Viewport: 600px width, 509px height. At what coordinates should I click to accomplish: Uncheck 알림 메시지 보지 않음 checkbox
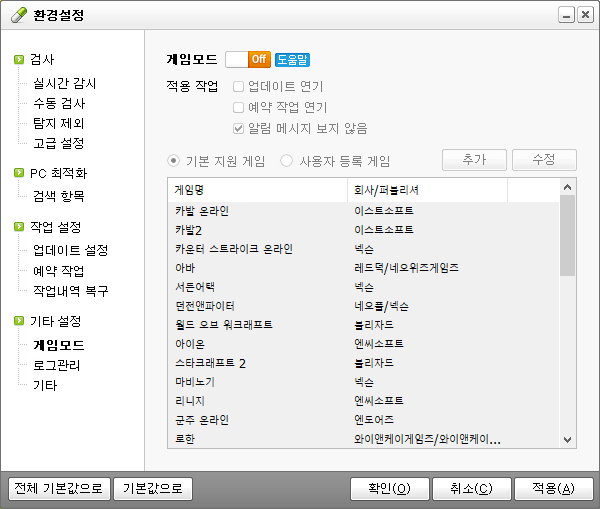pos(238,128)
